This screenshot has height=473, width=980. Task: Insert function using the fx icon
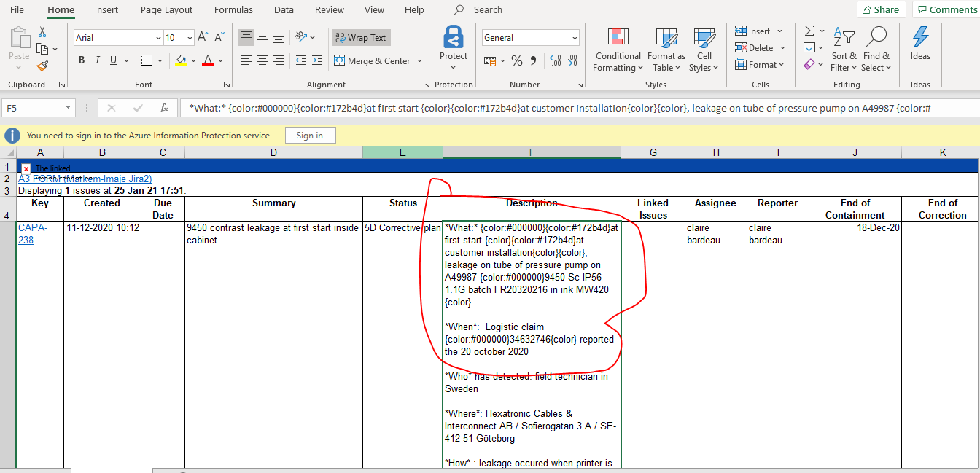click(x=164, y=108)
